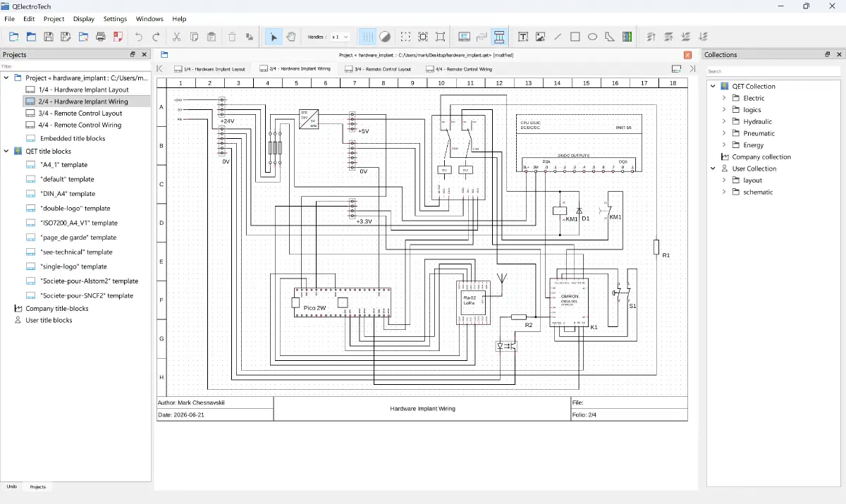This screenshot has width=846, height=504.
Task: Click the Filter field in Projects panel
Action: tap(75, 66)
